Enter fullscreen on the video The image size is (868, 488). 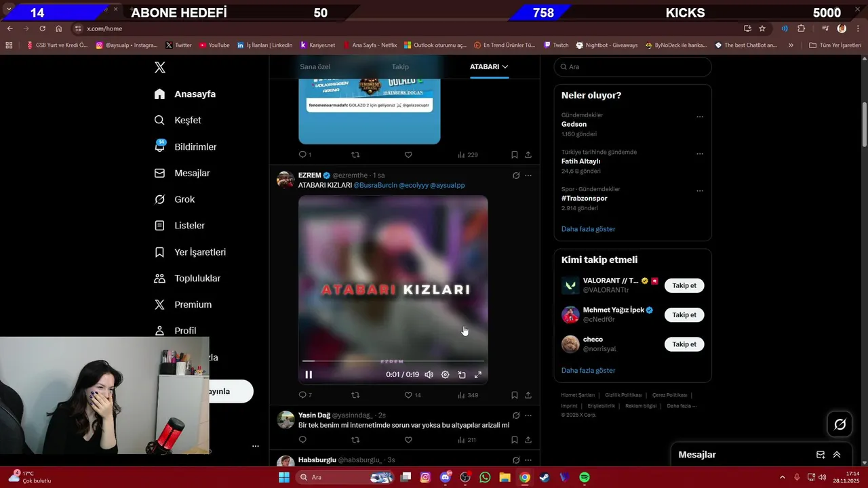point(478,374)
